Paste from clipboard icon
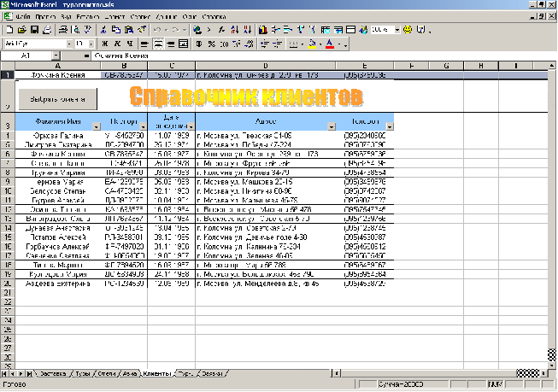This screenshot has height=392, width=558. click(129, 30)
